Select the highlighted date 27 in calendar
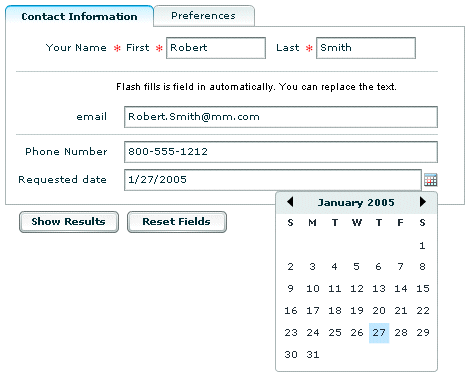The image size is (470, 378). click(379, 333)
